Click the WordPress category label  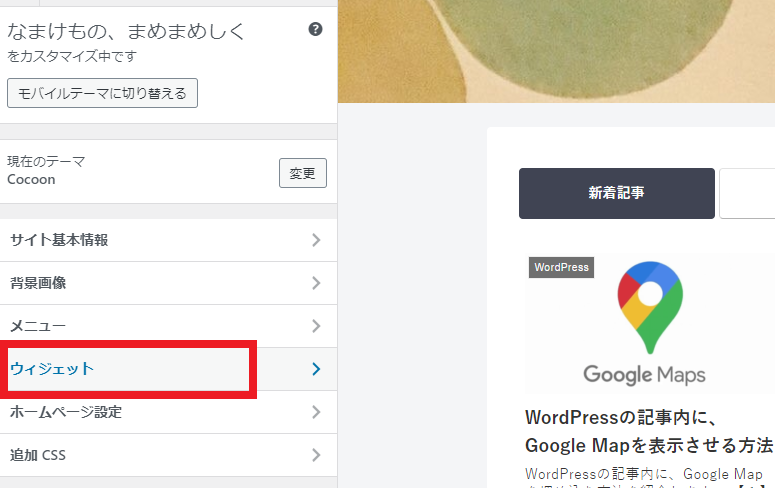[561, 267]
